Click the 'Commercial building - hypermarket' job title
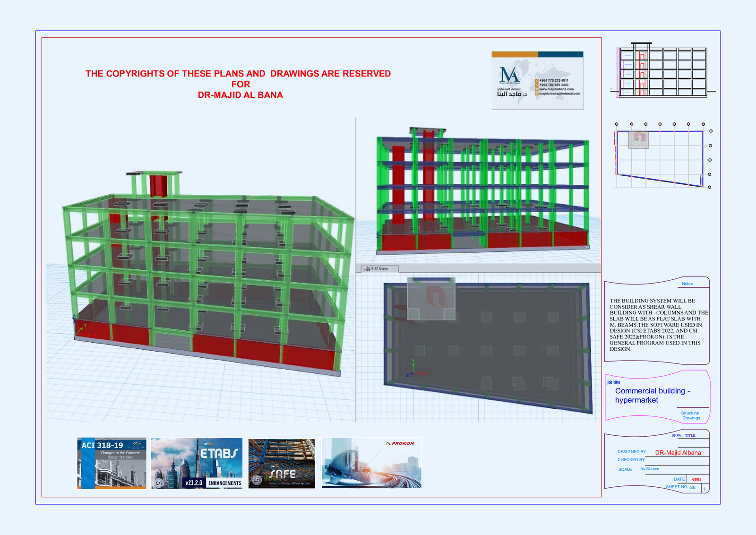Viewport: 756px width, 535px height. point(652,395)
